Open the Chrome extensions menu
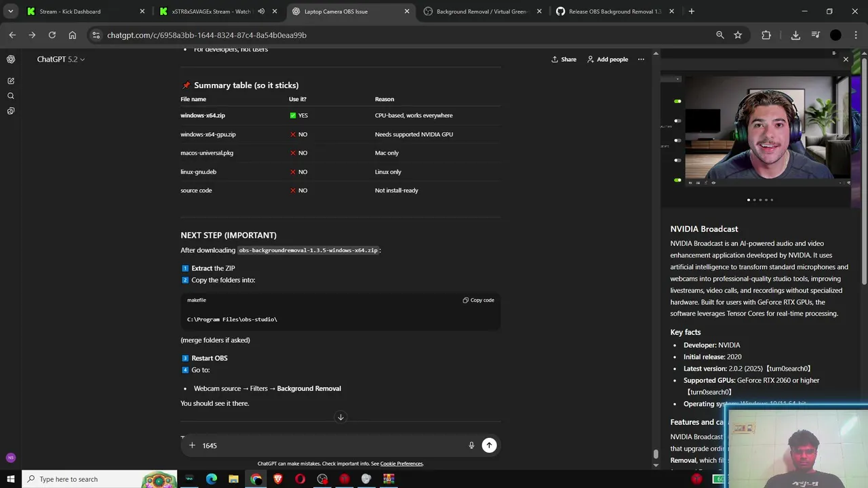 766,35
